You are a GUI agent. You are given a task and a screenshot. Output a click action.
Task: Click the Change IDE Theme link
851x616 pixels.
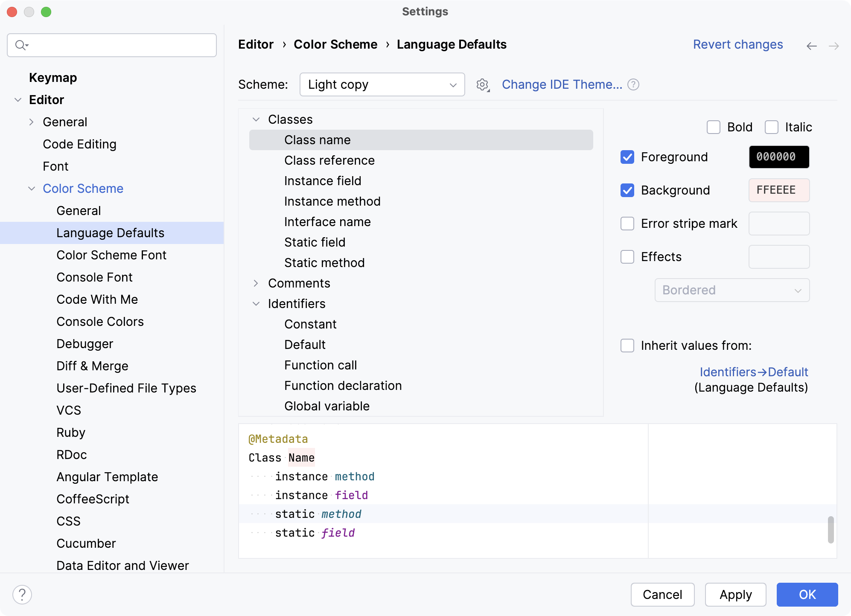point(561,84)
